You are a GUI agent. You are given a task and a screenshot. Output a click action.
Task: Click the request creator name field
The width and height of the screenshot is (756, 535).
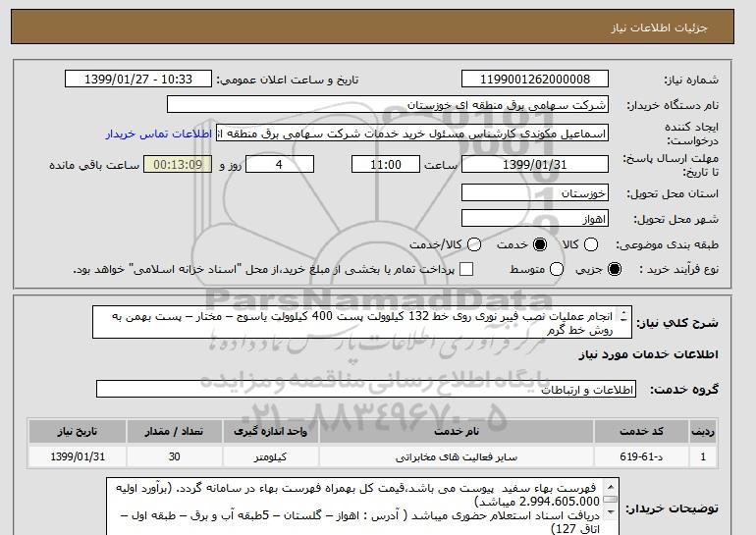point(412,134)
